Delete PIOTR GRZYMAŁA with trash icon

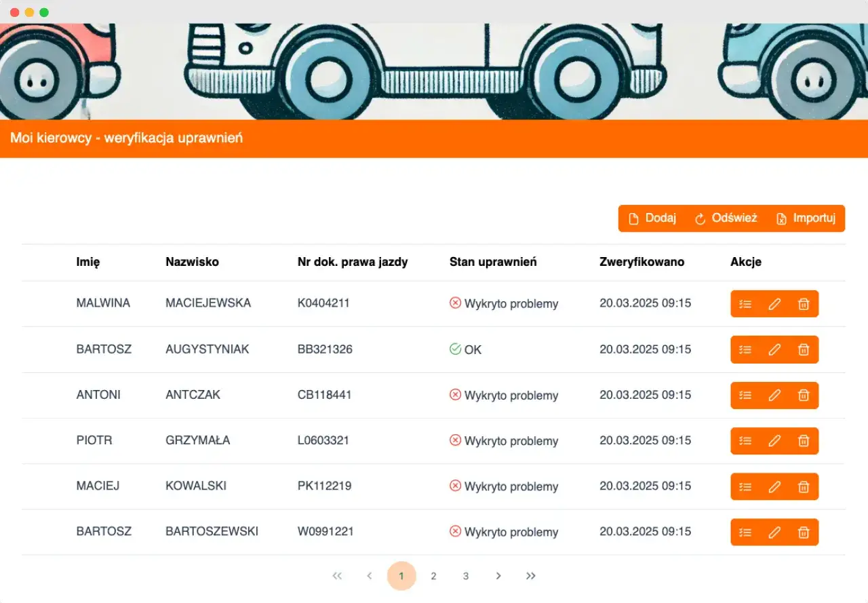pos(804,441)
